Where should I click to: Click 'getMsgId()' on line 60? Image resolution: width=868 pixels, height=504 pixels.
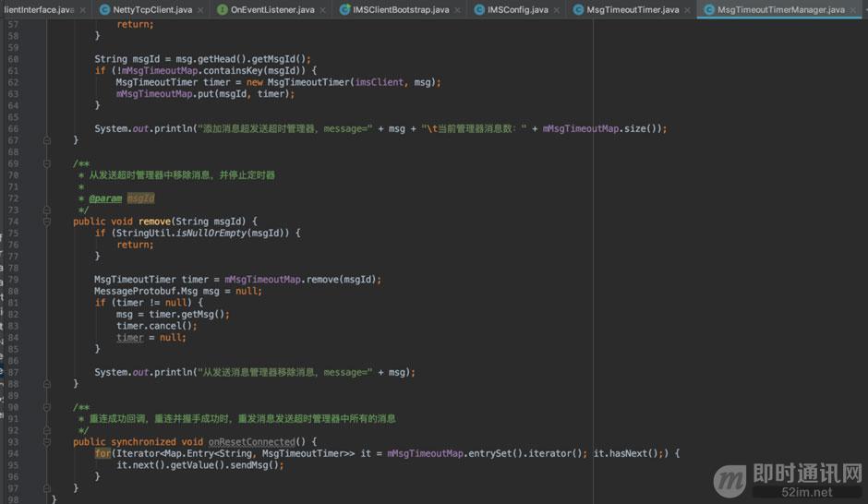pos(279,59)
